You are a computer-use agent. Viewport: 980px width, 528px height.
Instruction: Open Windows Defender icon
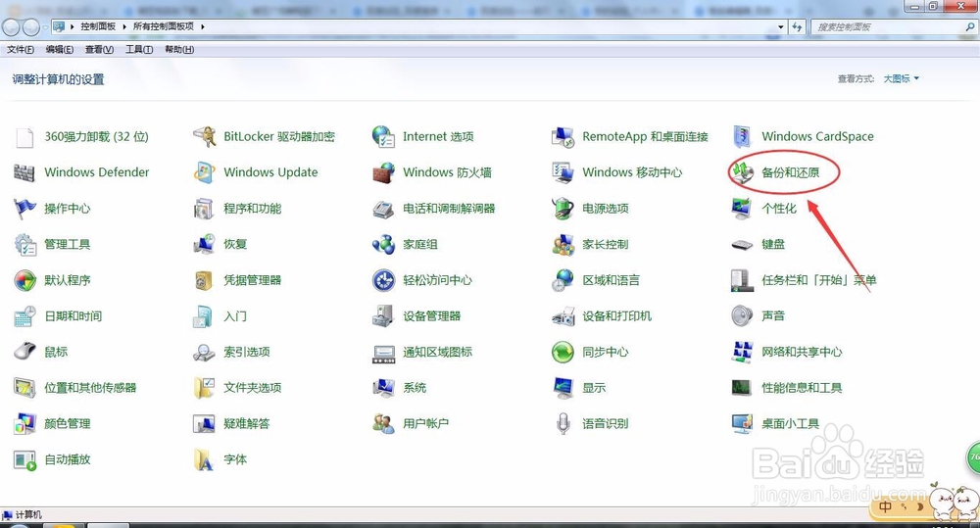click(24, 172)
